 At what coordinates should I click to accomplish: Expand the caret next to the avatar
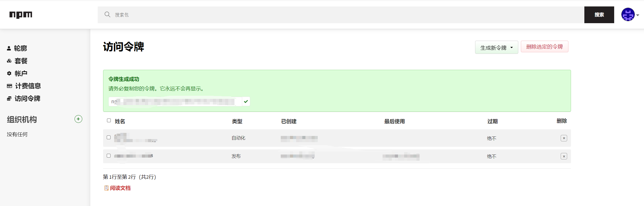coord(638,15)
